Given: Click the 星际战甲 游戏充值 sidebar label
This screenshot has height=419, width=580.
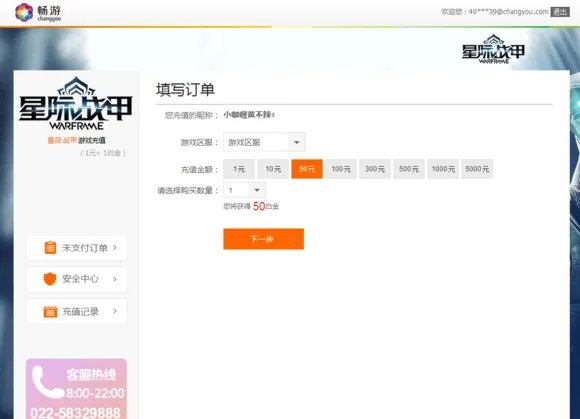Looking at the screenshot, I should [77, 140].
